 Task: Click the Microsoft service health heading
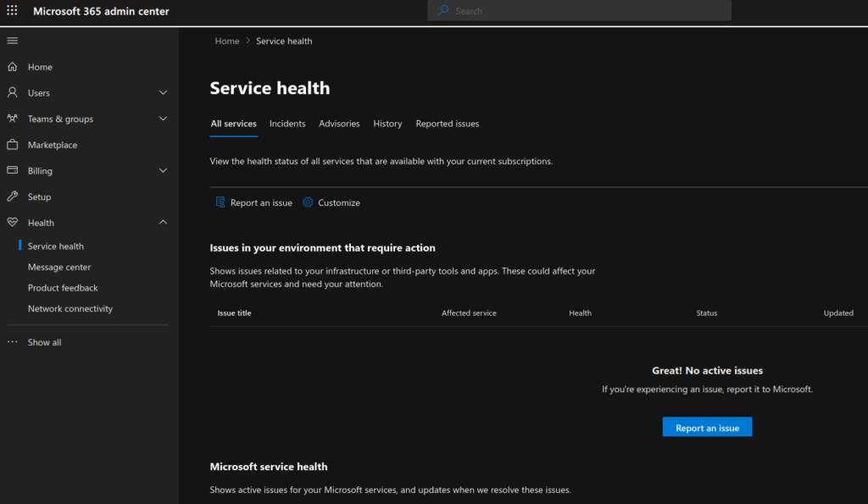269,467
